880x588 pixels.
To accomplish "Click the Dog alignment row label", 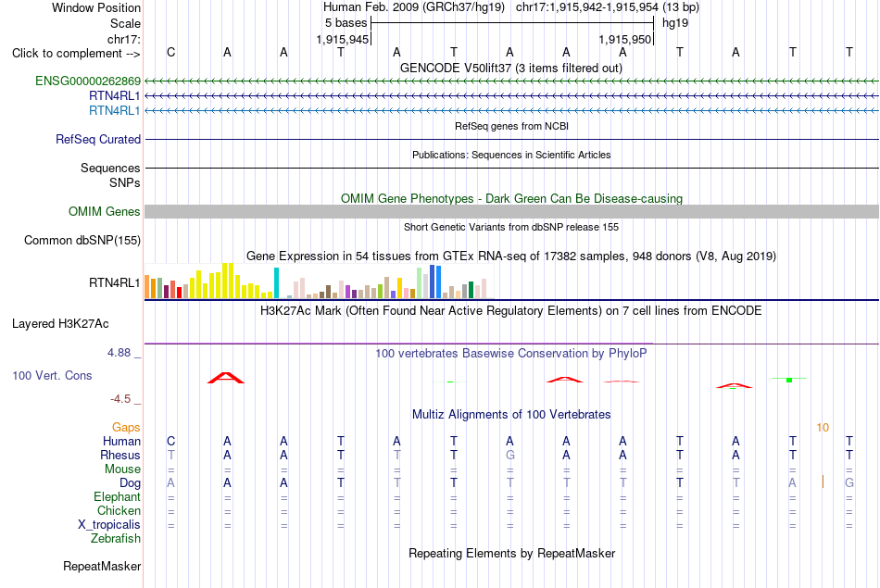I will [x=130, y=483].
